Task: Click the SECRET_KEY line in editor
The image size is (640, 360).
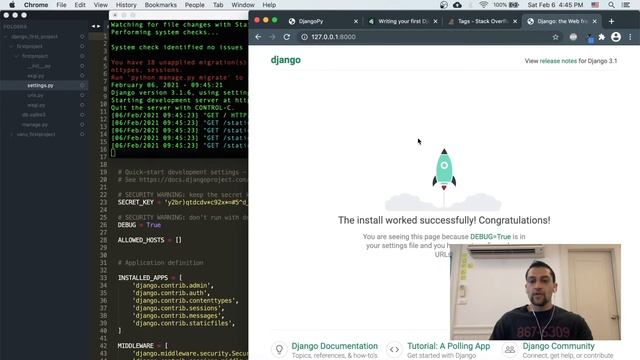Action: 182,202
